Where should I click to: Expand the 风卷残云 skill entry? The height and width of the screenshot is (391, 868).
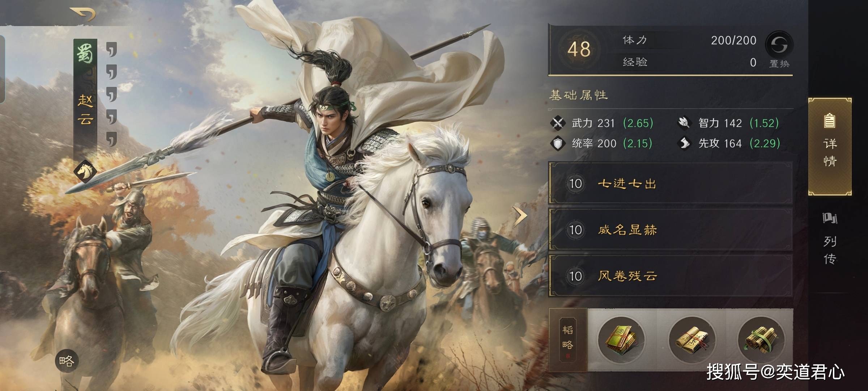point(671,276)
